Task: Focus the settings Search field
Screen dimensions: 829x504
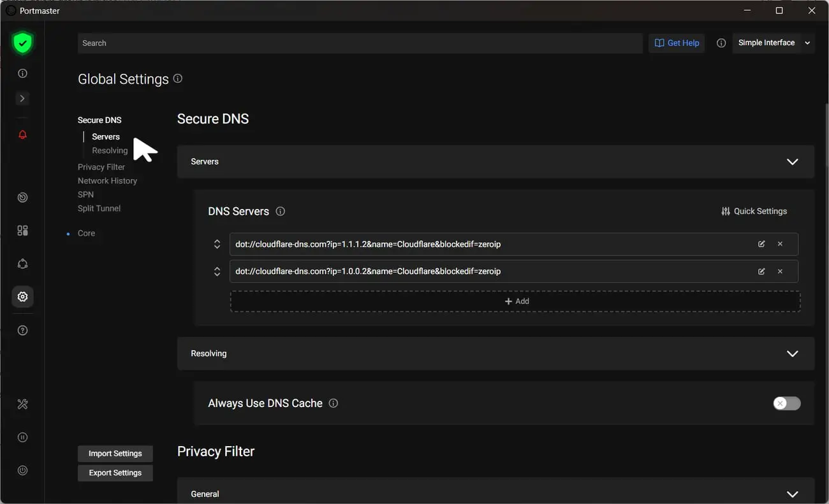Action: click(x=360, y=43)
